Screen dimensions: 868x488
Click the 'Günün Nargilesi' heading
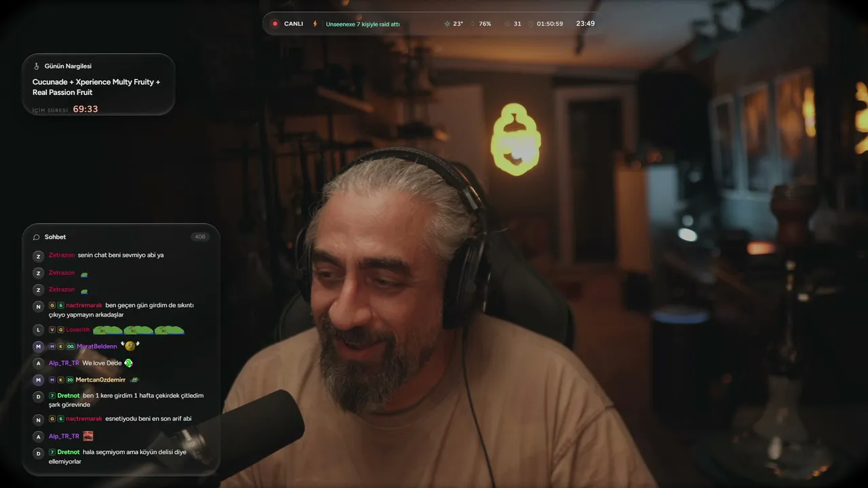pos(68,66)
